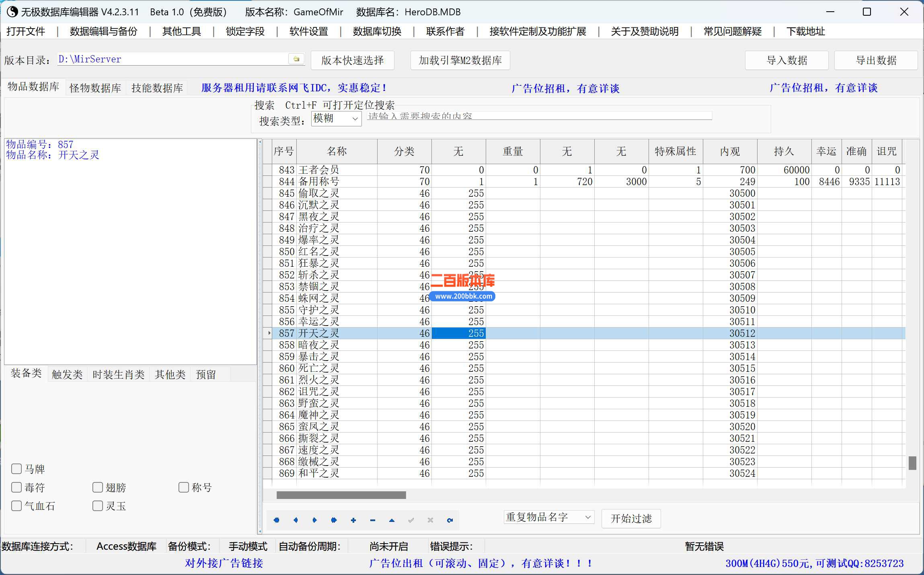Post edit with checkmark icon

[x=411, y=520]
